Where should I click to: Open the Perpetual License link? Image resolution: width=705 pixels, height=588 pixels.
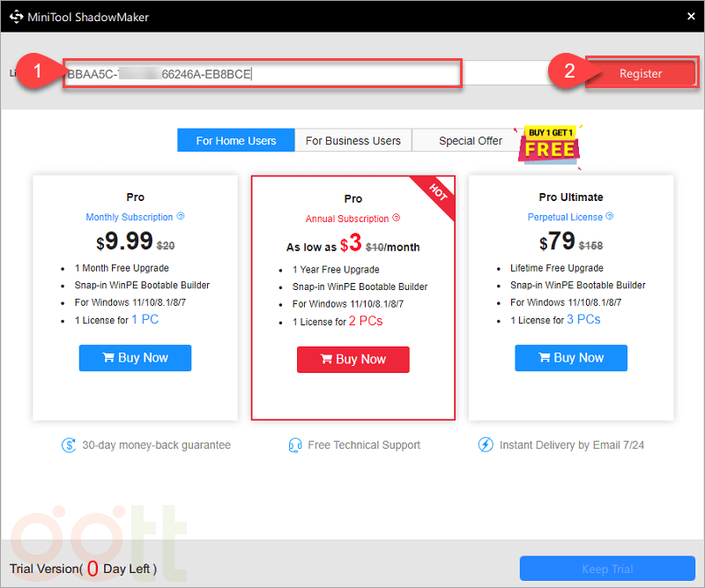point(565,217)
